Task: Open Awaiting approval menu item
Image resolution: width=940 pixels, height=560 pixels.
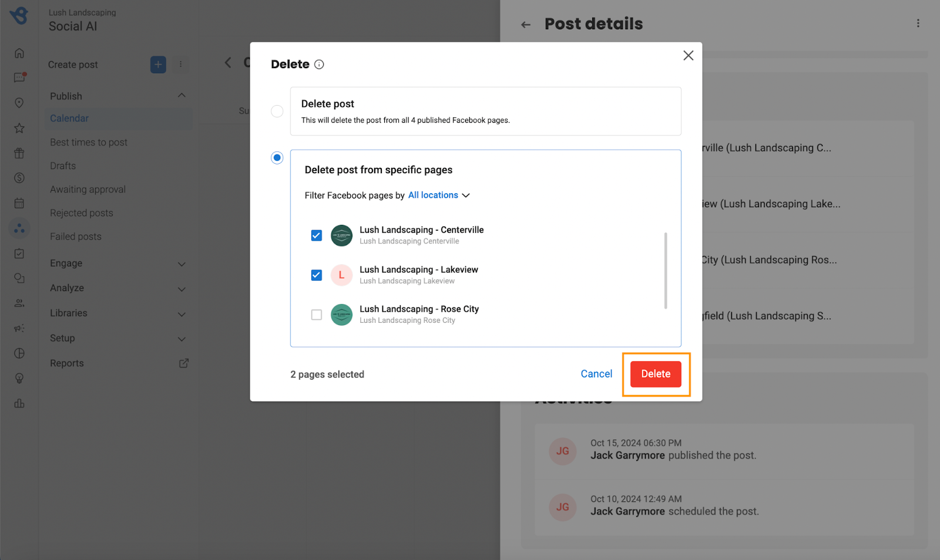Action: pyautogui.click(x=88, y=190)
